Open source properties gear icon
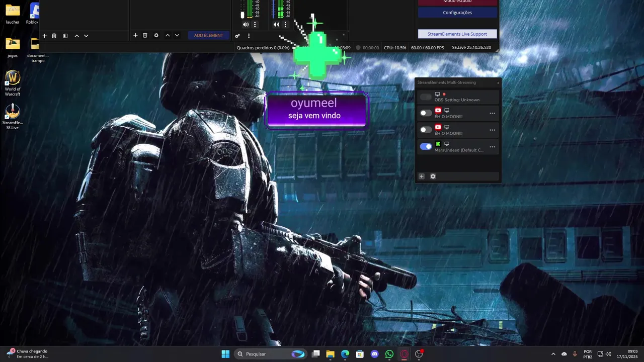Screen dimensions: 644x362 pyautogui.click(x=156, y=35)
